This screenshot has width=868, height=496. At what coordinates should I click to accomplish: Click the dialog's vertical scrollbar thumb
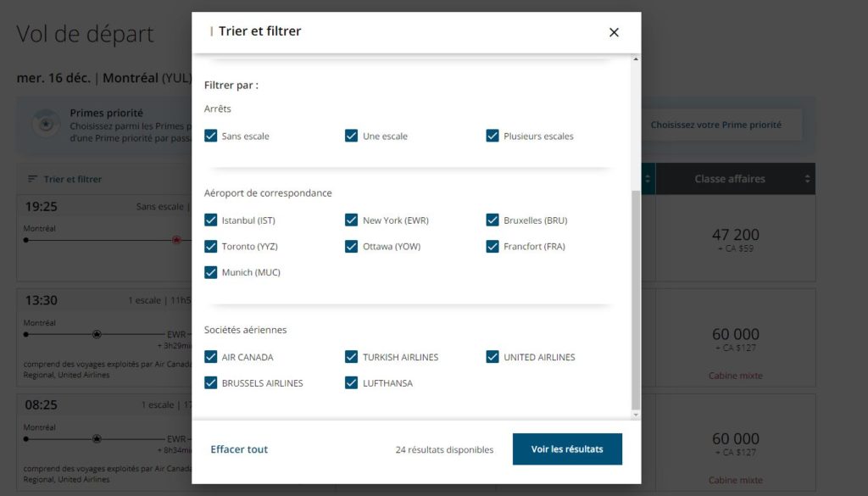tap(636, 297)
